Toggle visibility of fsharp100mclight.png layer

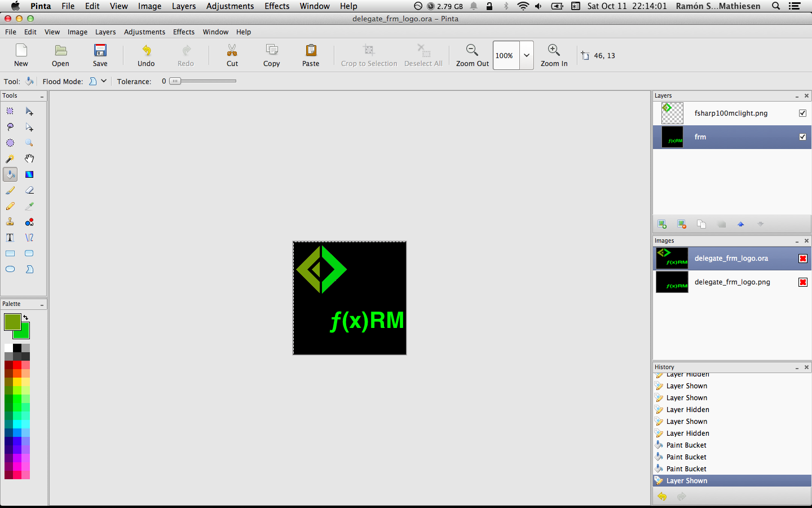pyautogui.click(x=802, y=113)
